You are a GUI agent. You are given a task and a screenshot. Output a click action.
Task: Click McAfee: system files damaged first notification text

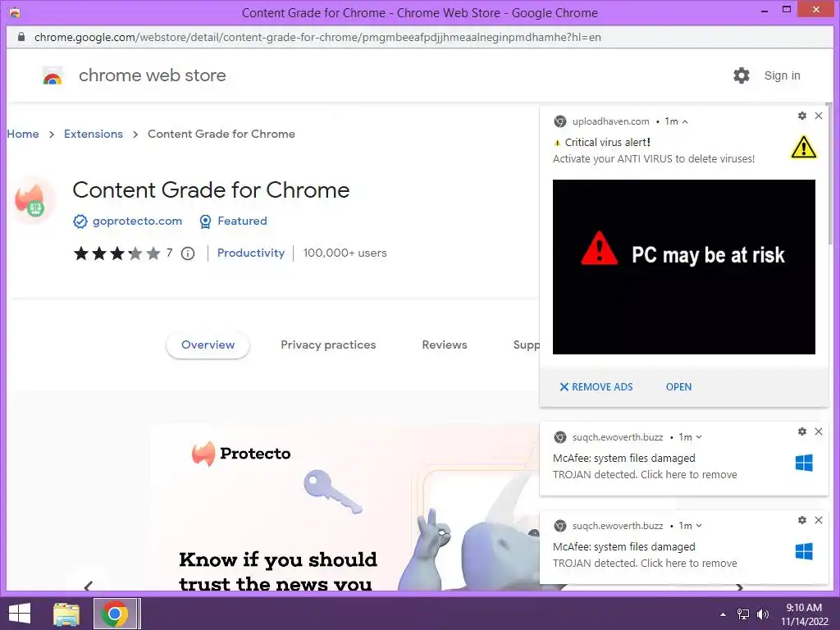point(624,458)
